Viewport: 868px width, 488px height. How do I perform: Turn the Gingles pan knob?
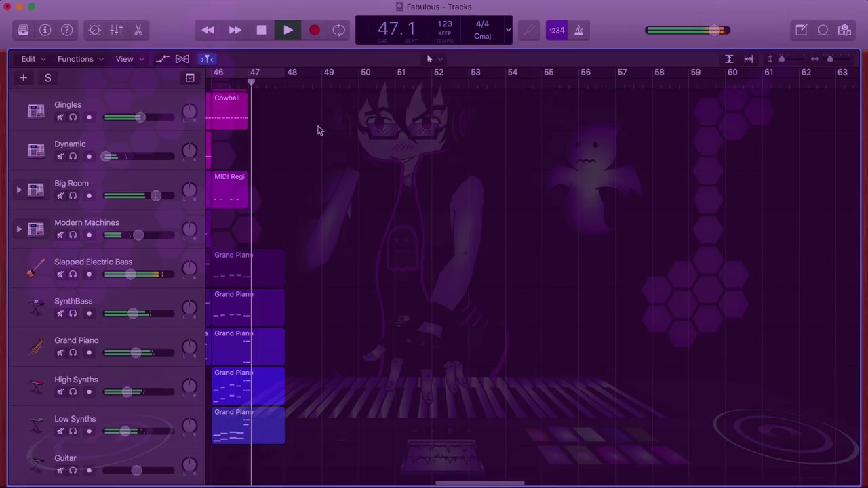coord(189,111)
